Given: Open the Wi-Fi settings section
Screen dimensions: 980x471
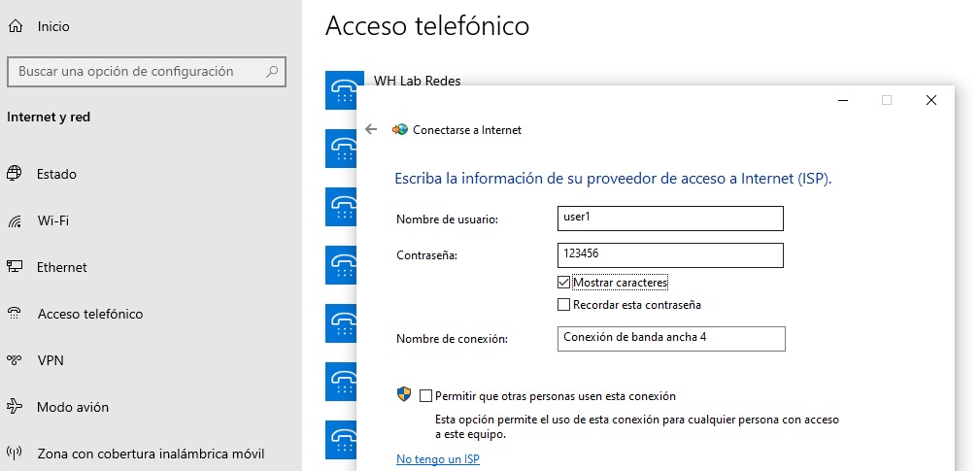Looking at the screenshot, I should click(x=52, y=220).
